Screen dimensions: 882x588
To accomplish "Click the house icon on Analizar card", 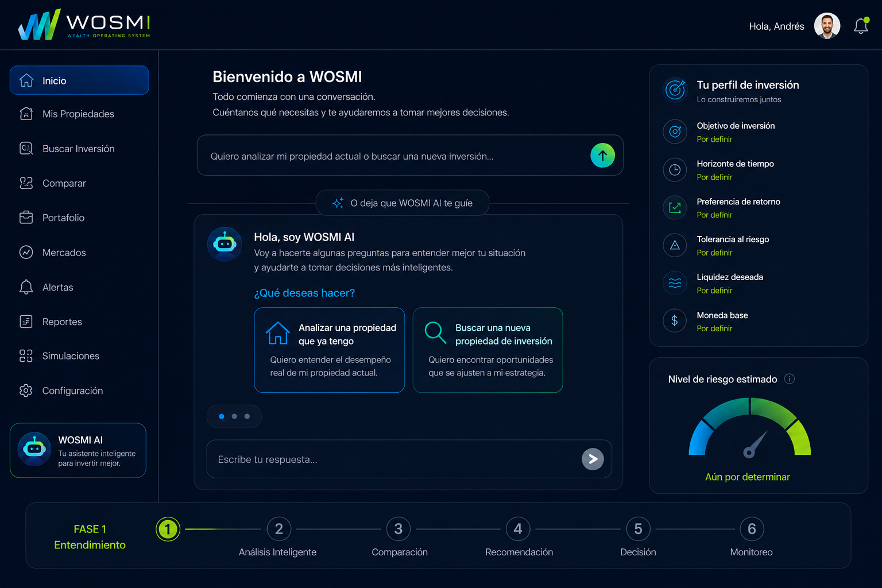I will pyautogui.click(x=278, y=333).
